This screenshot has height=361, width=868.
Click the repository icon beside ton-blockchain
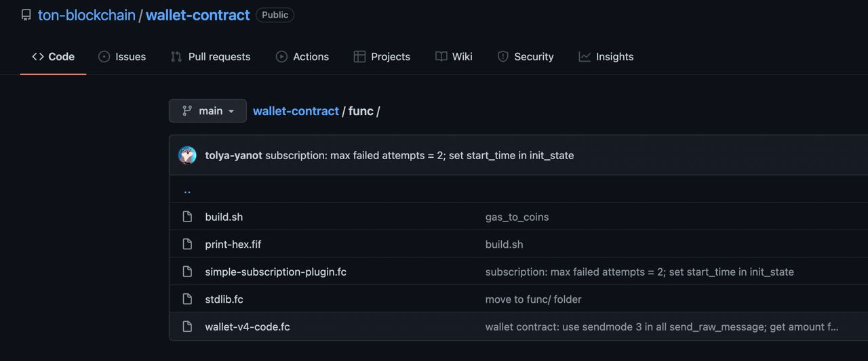(x=26, y=15)
